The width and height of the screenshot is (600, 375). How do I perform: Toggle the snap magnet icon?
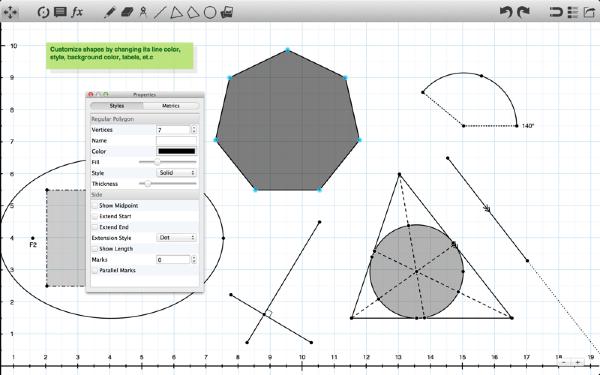point(556,12)
